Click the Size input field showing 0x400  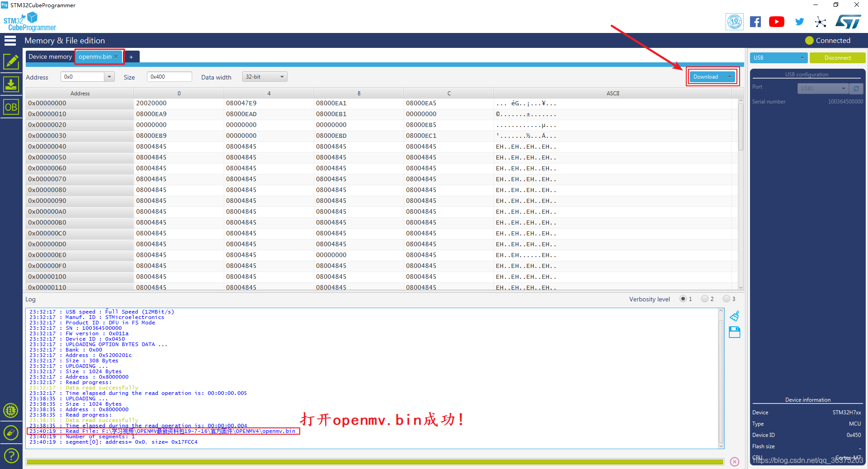tap(169, 76)
